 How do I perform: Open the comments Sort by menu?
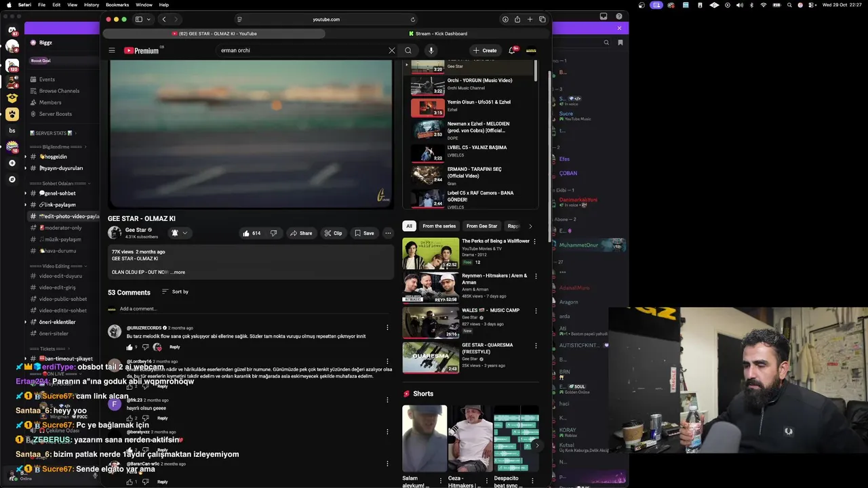[x=175, y=291]
